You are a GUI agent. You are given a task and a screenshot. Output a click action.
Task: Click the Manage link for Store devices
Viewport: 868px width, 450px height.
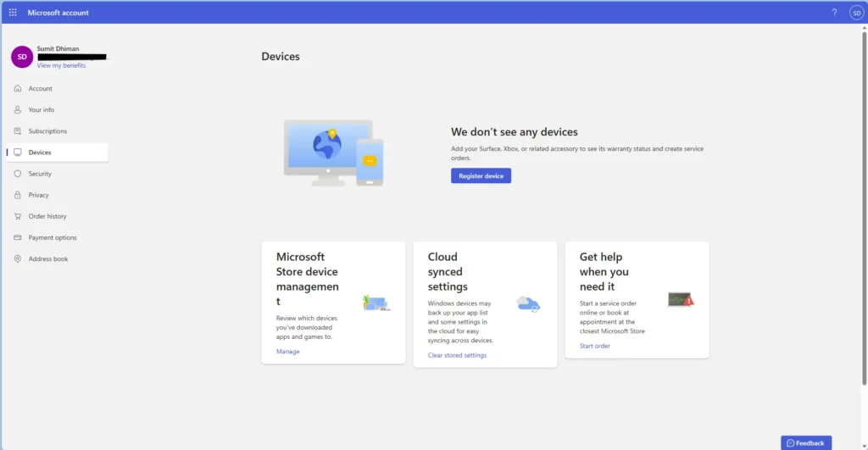coord(287,351)
